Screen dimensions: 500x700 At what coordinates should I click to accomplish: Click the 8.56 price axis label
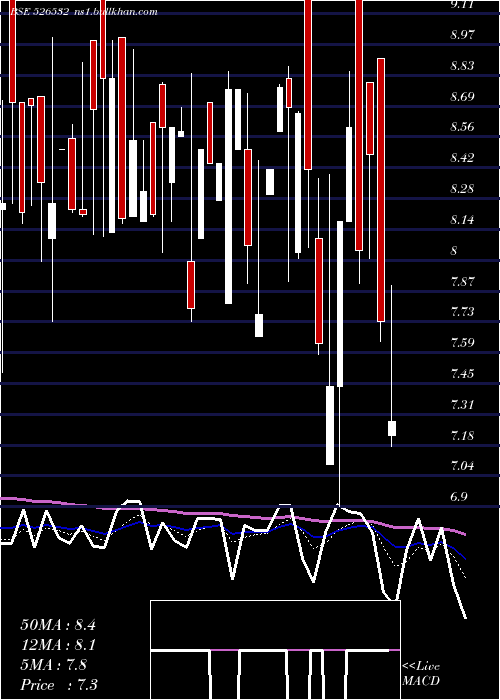coord(463,127)
